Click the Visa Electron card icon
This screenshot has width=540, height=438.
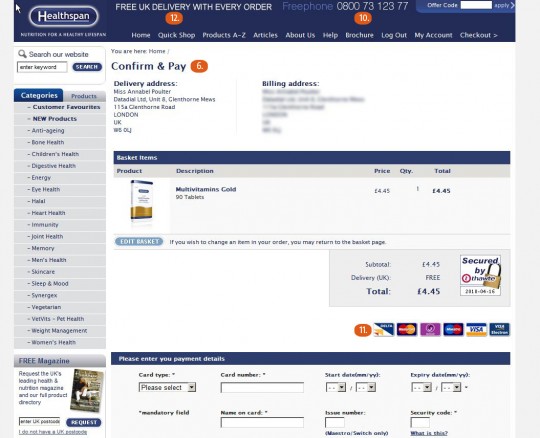499,330
